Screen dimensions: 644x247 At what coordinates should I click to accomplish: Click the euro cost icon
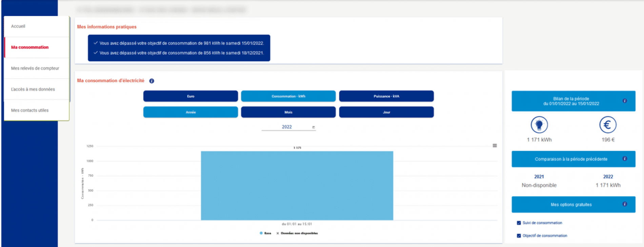(607, 125)
